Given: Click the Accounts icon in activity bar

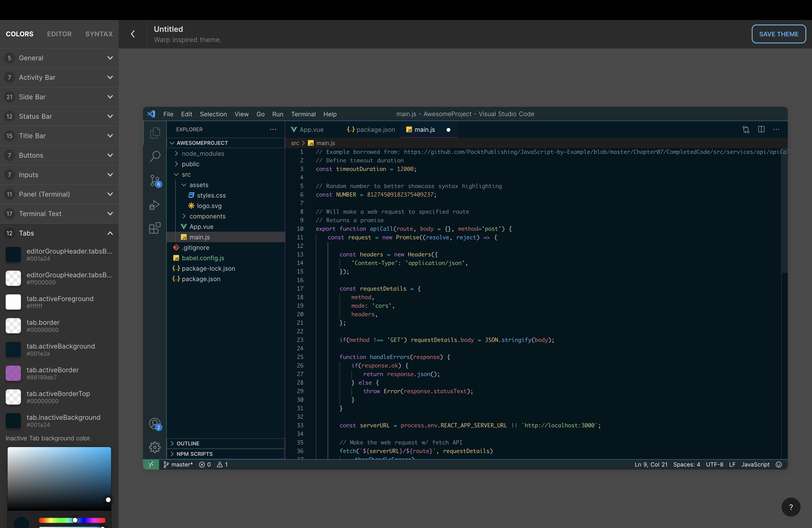Looking at the screenshot, I should [x=155, y=424].
